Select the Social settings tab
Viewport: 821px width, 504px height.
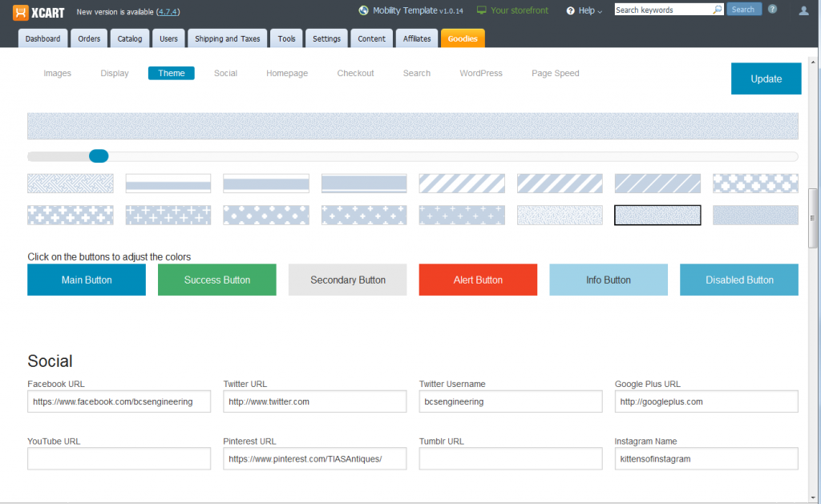tap(225, 73)
